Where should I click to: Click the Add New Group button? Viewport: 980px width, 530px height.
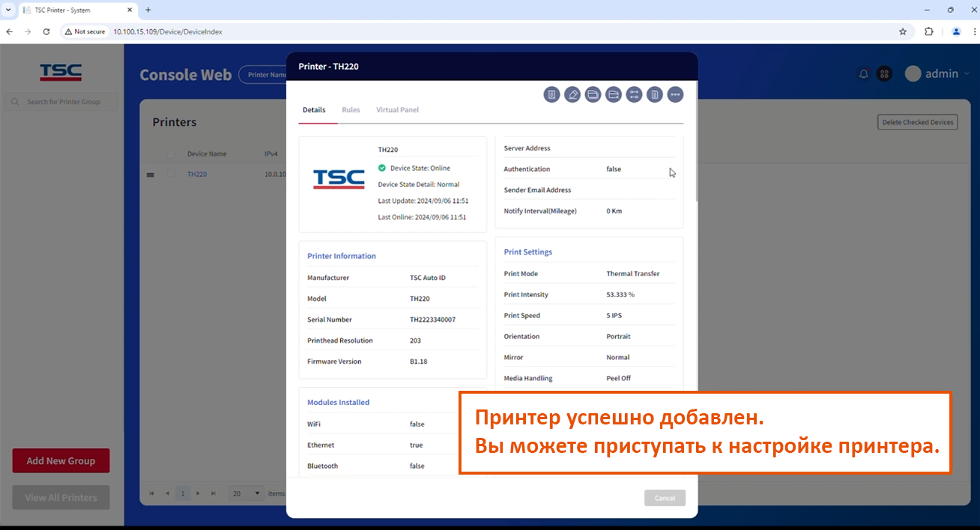click(x=61, y=461)
